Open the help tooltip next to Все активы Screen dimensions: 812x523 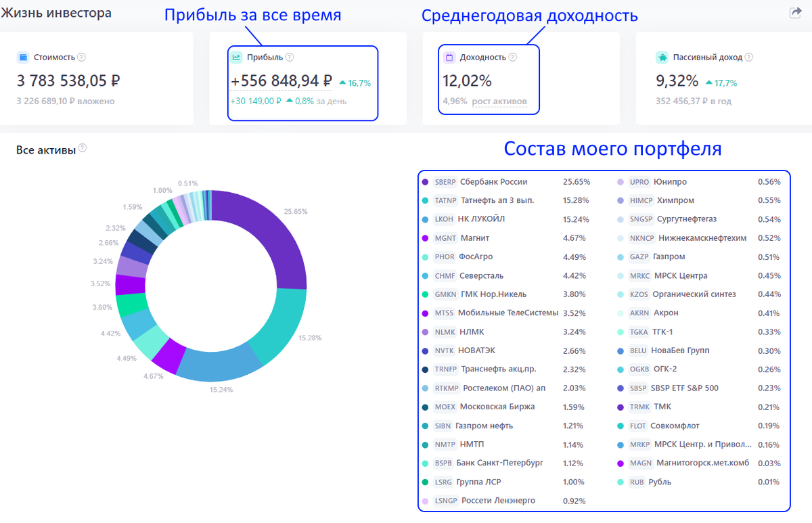[83, 148]
